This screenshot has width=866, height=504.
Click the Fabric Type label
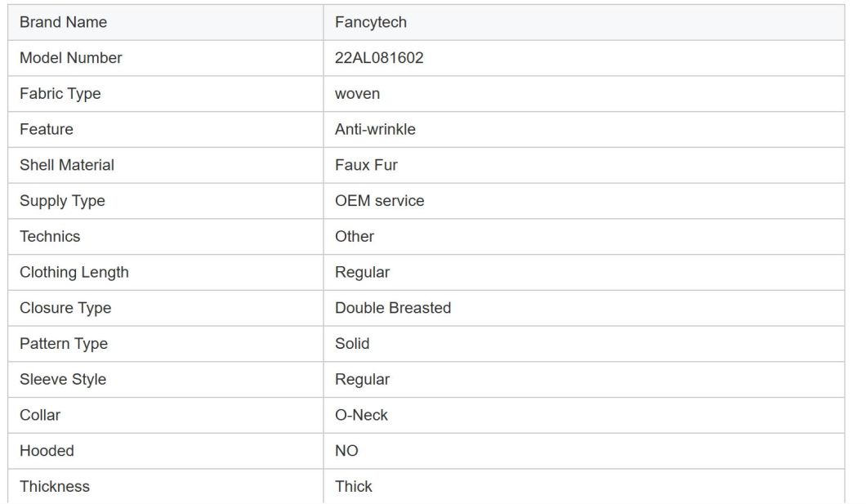60,94
